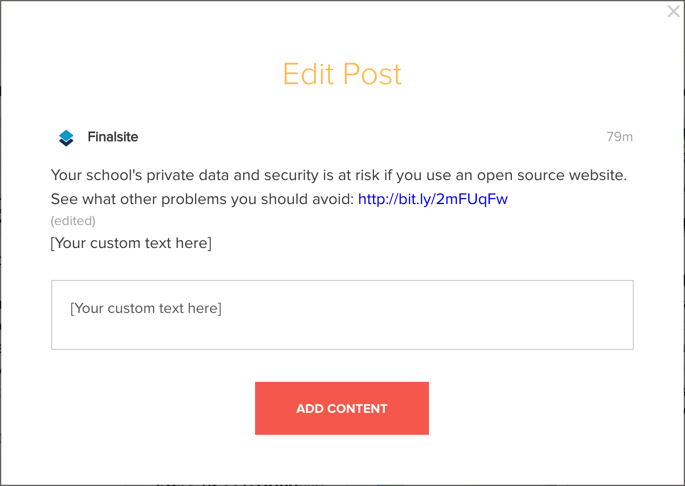Click the words 'open source website'

pyautogui.click(x=550, y=175)
